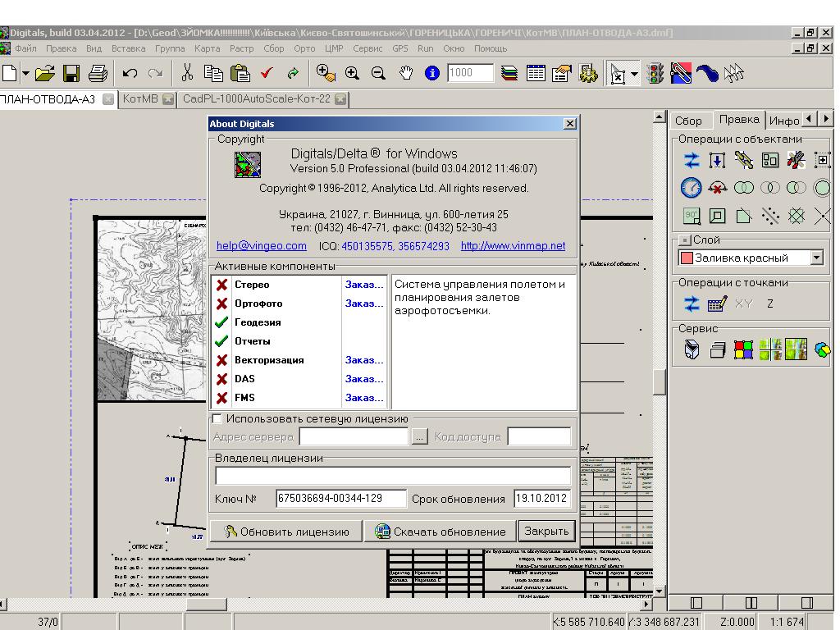Zoom in with the plus magnifier
Viewport: 840px width, 630px height.
coord(352,73)
